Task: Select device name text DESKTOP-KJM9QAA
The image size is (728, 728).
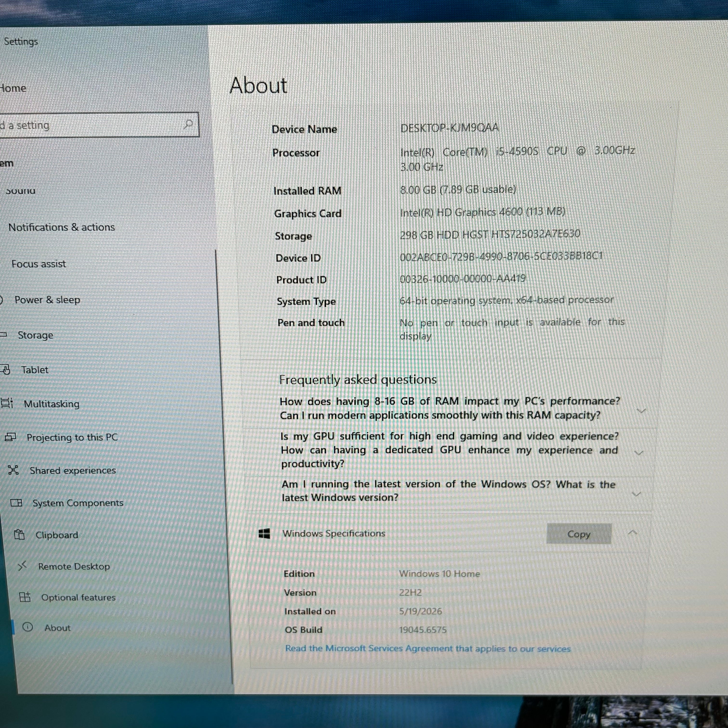Action: 449,128
